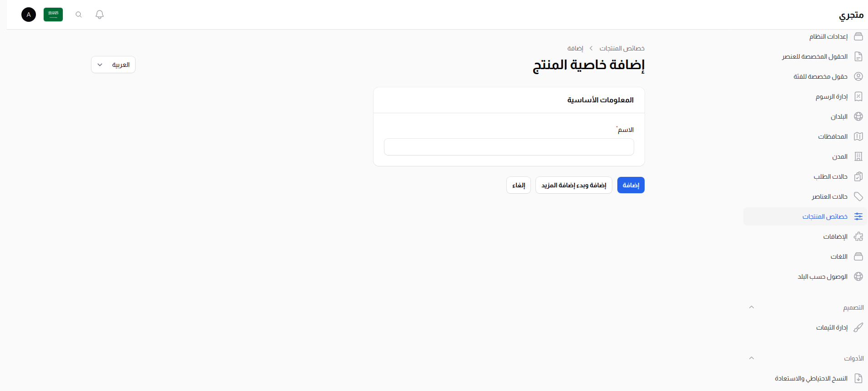This screenshot has width=868, height=391.
Task: Click the الوصول حسب البلد globe icon
Action: coord(858,276)
